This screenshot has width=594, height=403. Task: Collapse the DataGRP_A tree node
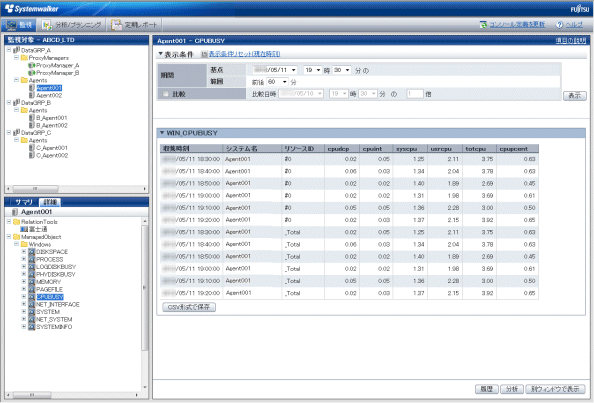[9, 50]
